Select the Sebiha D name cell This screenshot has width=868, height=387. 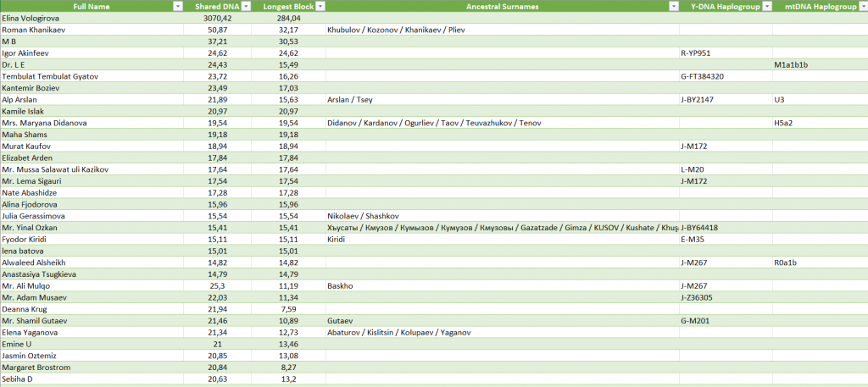coord(19,379)
